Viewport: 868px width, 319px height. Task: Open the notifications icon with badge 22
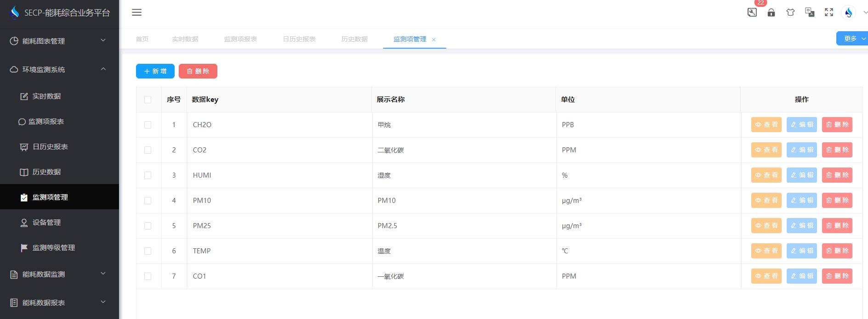(x=752, y=12)
